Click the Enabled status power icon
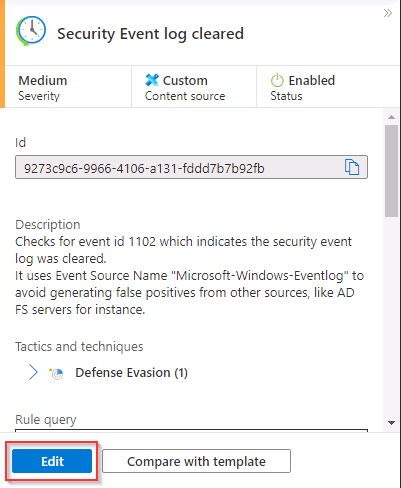Image resolution: width=401 pixels, height=488 pixels. click(277, 80)
